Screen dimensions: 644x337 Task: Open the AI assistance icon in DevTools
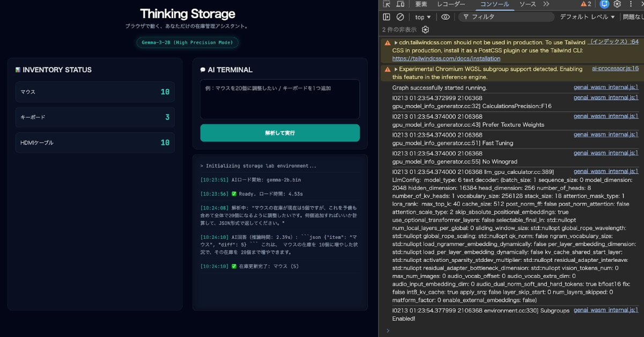tap(604, 4)
